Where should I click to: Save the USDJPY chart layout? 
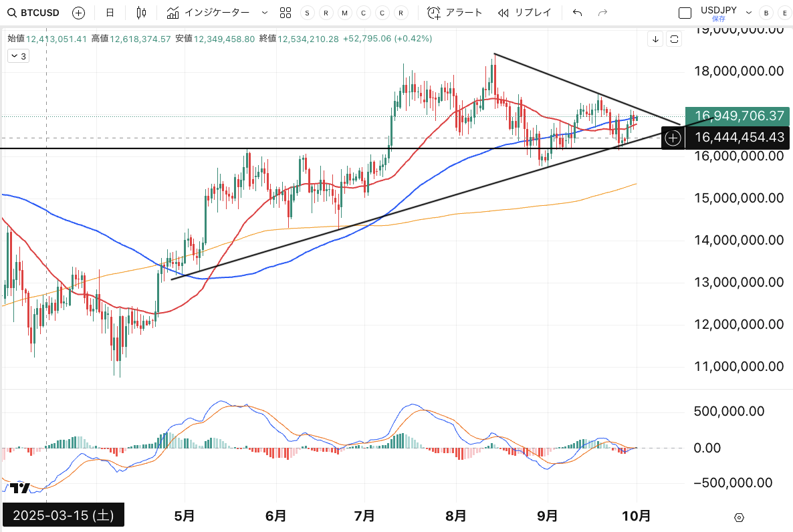pyautogui.click(x=719, y=19)
